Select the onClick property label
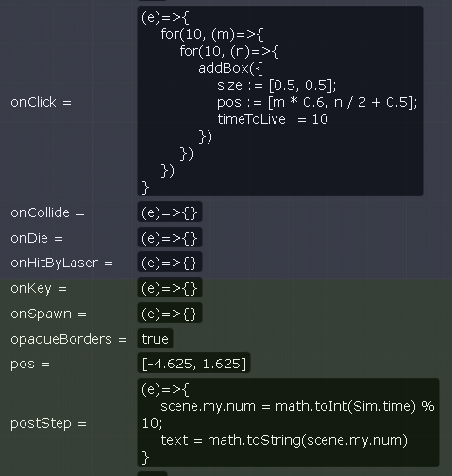This screenshot has width=452, height=476. point(41,102)
